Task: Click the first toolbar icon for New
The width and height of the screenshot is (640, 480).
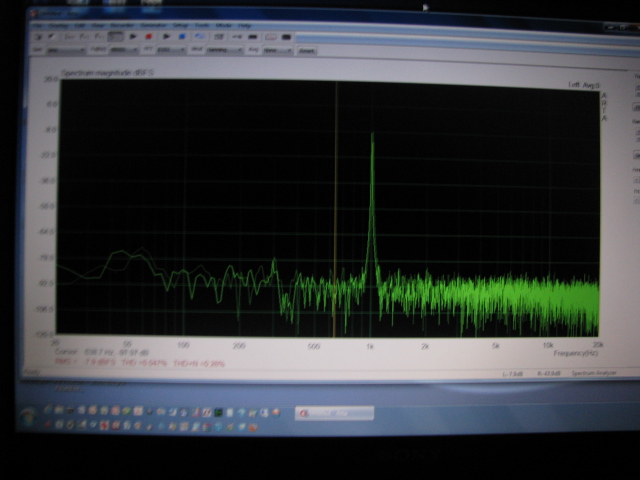Action: tap(38, 37)
